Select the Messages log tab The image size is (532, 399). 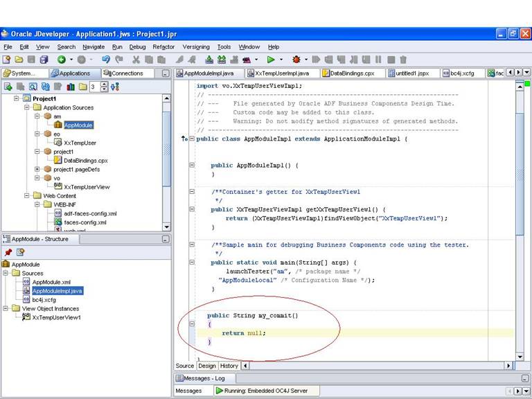tap(188, 391)
